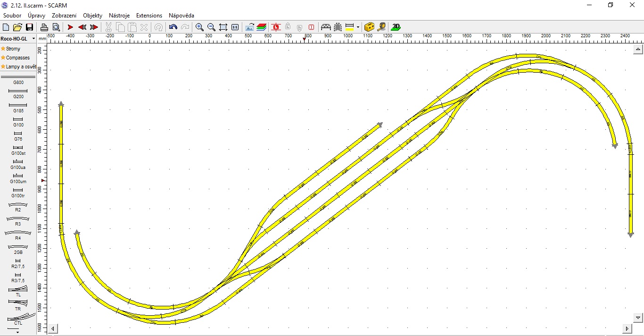
Task: Toggle the layers stack icon
Action: 262,27
